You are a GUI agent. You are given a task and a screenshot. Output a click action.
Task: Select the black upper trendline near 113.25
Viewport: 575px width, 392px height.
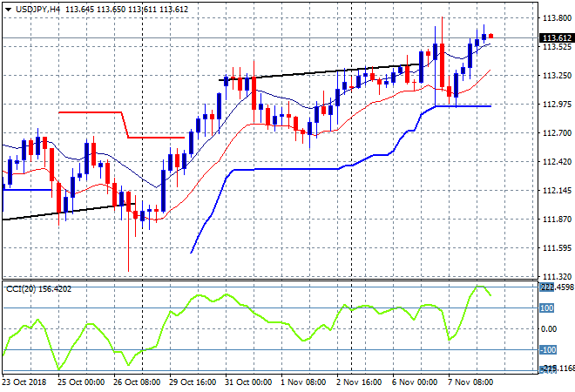[319, 72]
